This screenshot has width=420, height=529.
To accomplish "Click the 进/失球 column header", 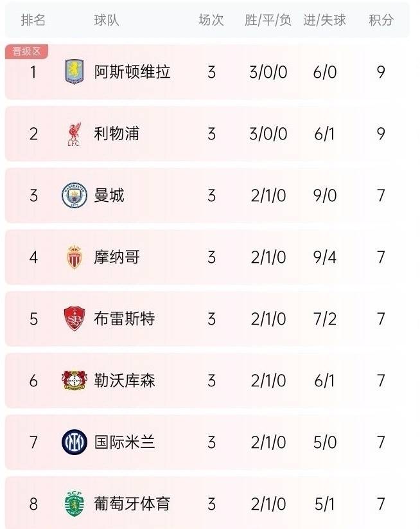I will point(325,20).
